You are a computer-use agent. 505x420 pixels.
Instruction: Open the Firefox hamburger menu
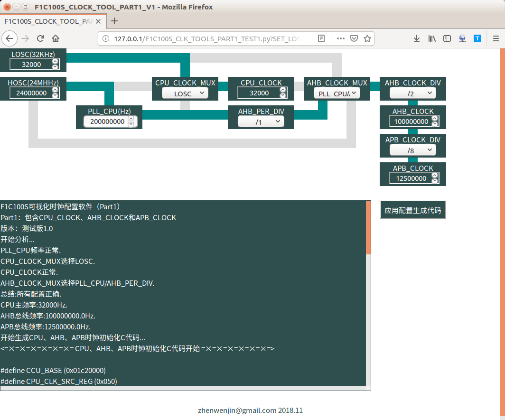tap(496, 38)
